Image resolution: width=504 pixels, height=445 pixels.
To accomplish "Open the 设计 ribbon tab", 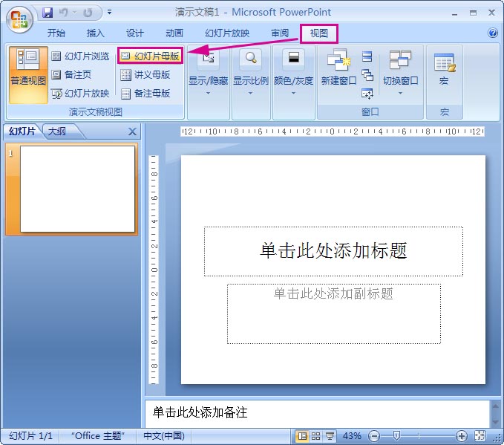I will (134, 33).
